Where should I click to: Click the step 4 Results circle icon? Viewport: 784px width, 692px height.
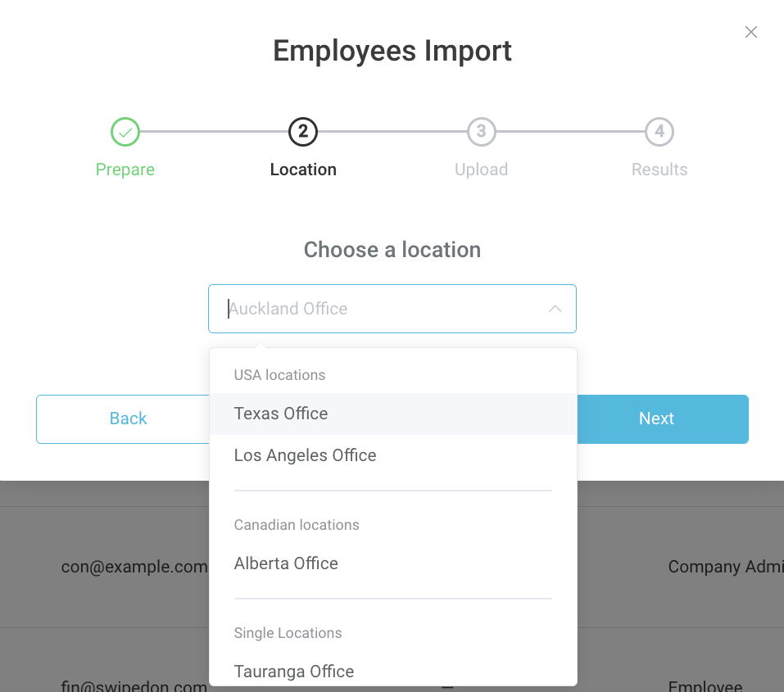659,132
